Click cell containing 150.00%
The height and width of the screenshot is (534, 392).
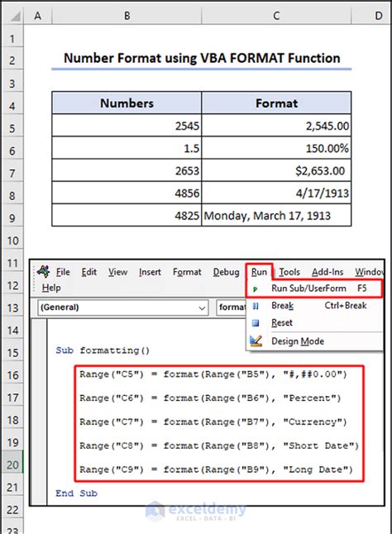276,148
